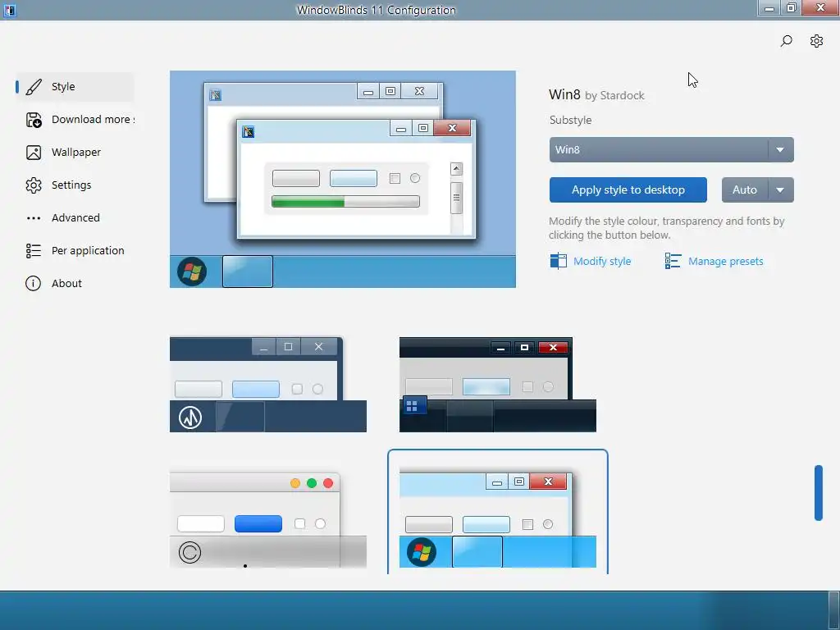Screen dimensions: 840x630
Task: Open the Wallpaper section
Action: click(76, 152)
